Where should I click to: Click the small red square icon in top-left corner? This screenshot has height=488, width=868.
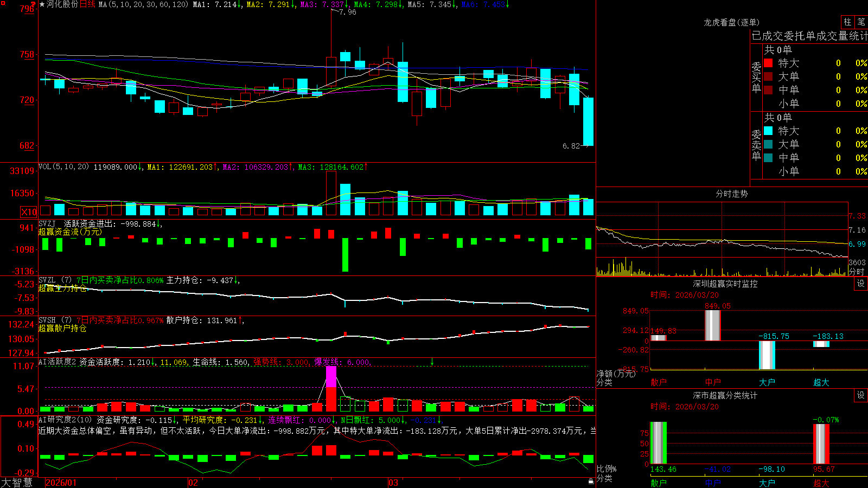tap(3, 3)
